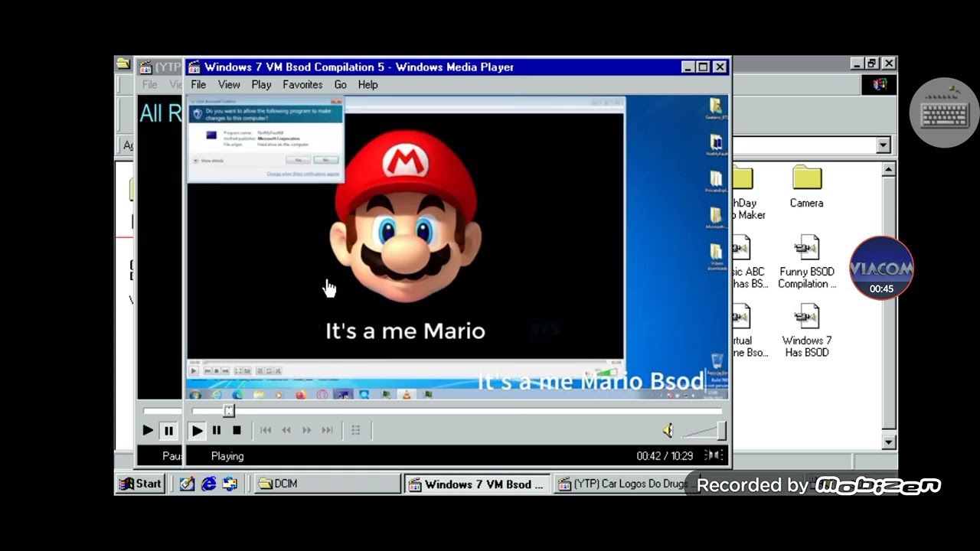
Task: Click the Explorer vertical scrollbar track
Action: coord(889,306)
